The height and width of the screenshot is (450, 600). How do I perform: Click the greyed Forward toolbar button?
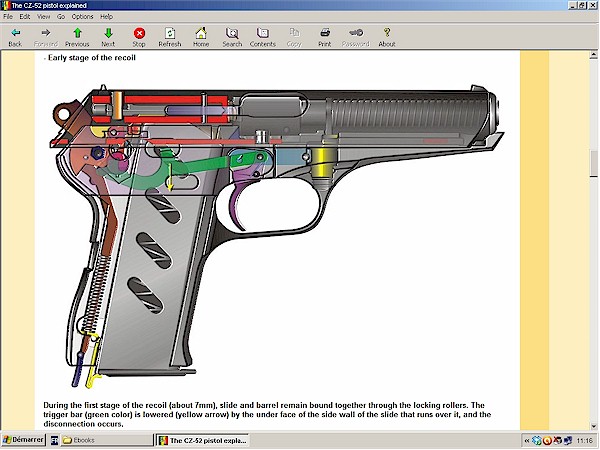click(46, 37)
